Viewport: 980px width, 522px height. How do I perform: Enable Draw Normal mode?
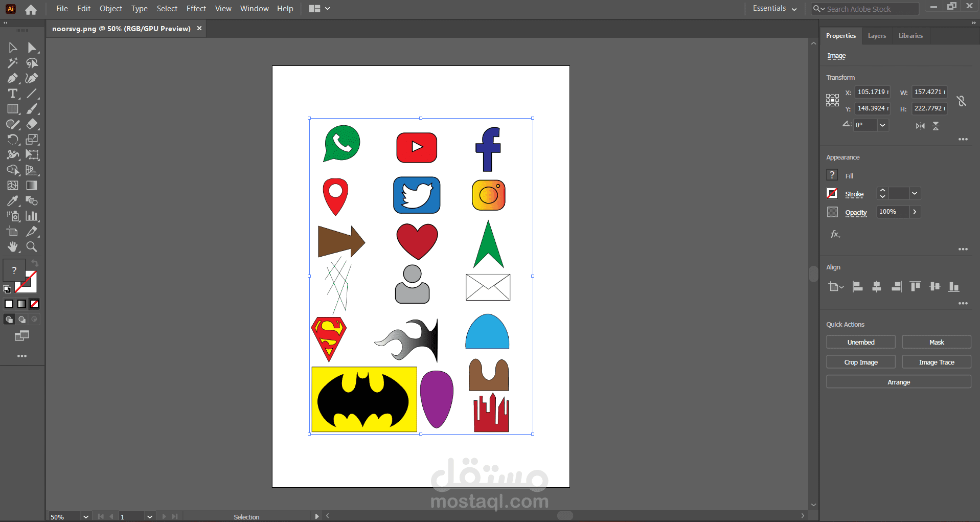tap(9, 320)
